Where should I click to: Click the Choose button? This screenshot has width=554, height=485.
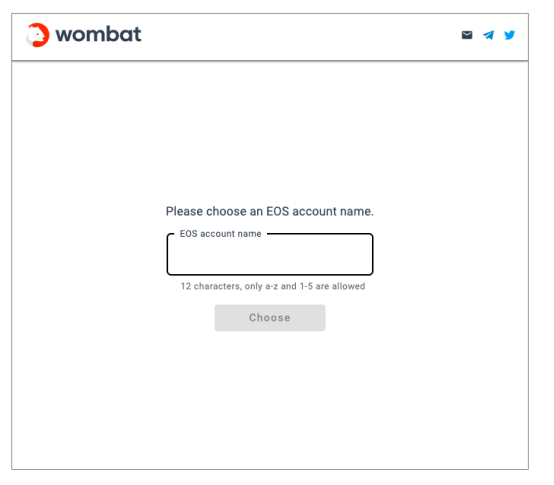point(270,318)
